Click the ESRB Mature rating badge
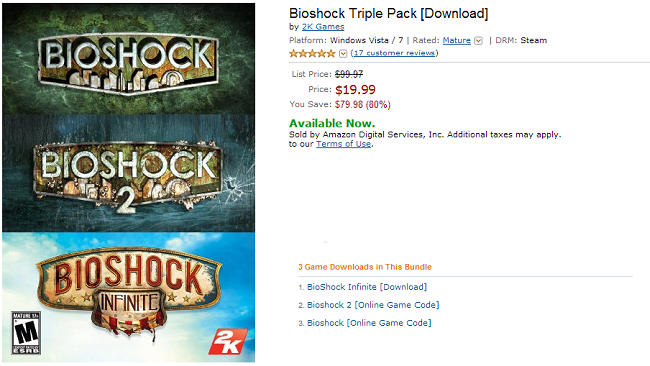Viewport: 650px width, 366px height. [x=26, y=333]
